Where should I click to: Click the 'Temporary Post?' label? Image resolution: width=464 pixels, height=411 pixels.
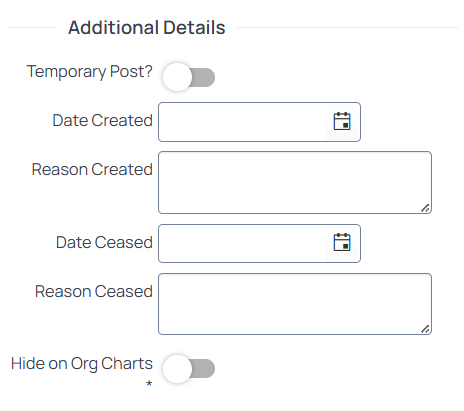[90, 71]
